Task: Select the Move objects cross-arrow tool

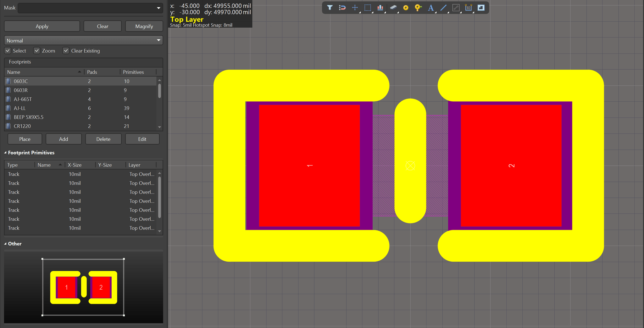Action: 355,8
